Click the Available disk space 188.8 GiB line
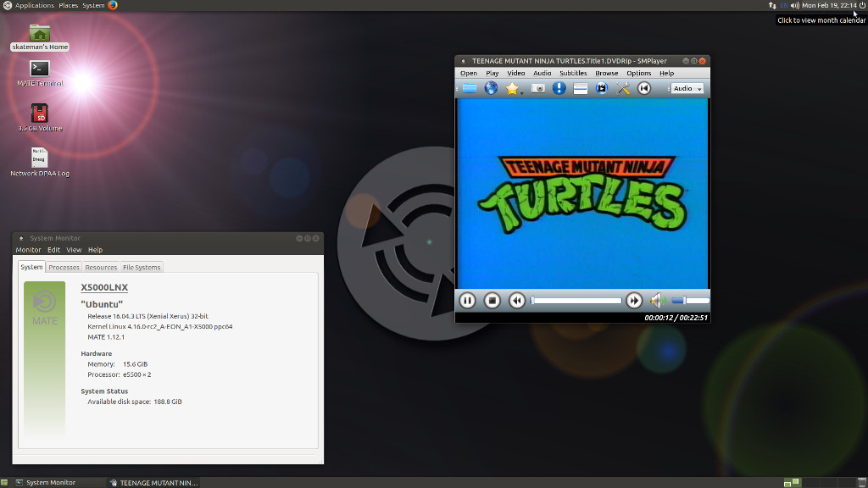 (135, 402)
